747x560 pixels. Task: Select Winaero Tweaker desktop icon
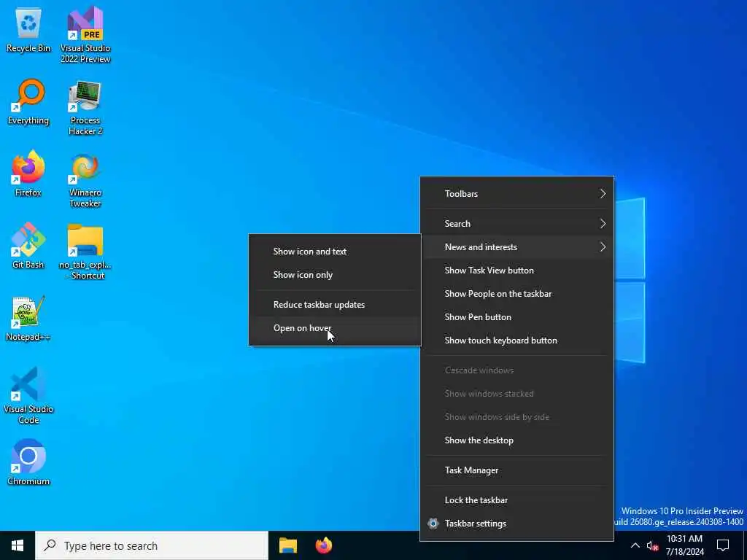pos(85,179)
